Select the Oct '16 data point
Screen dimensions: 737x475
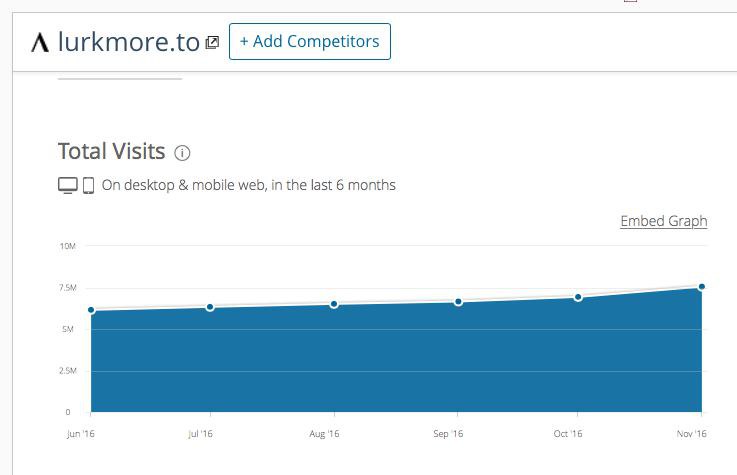(578, 297)
